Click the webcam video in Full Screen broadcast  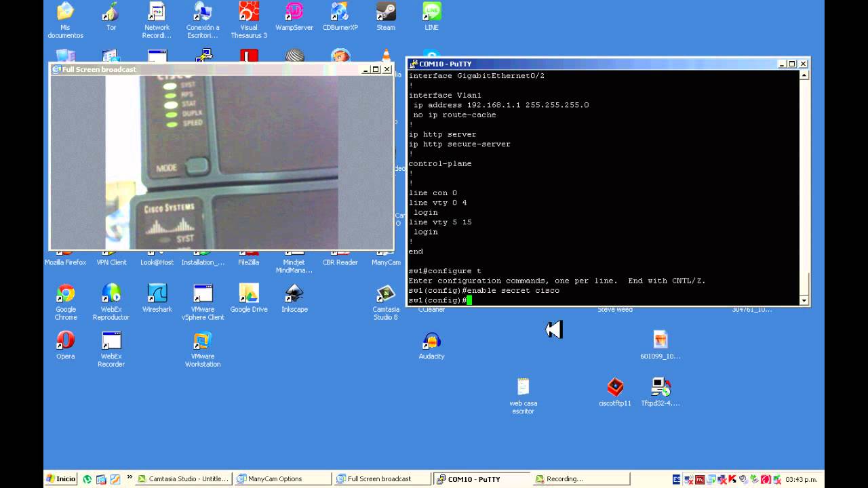click(x=221, y=163)
